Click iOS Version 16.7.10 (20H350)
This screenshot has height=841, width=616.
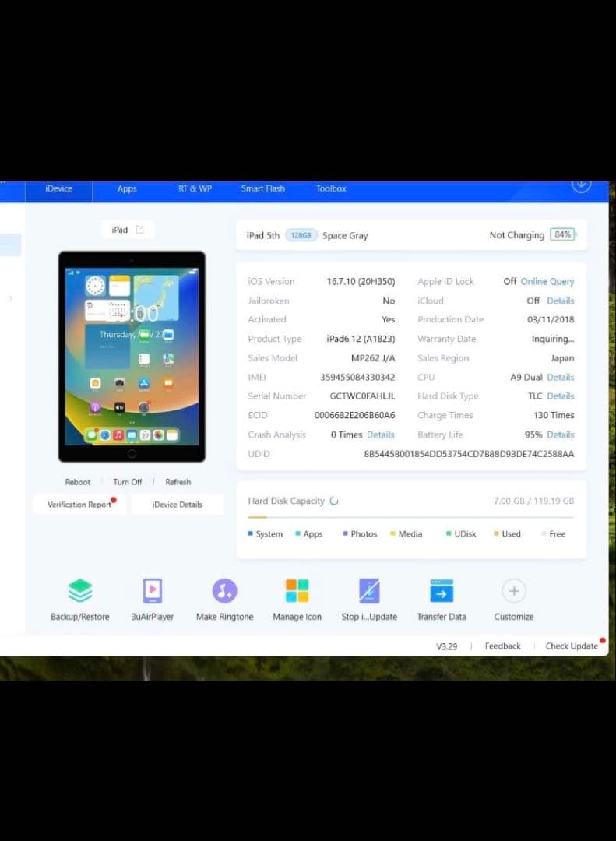click(361, 282)
